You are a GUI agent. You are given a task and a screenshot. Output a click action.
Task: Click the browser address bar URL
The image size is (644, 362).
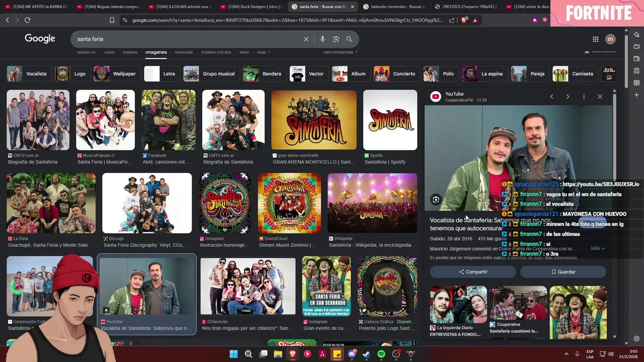click(287, 20)
